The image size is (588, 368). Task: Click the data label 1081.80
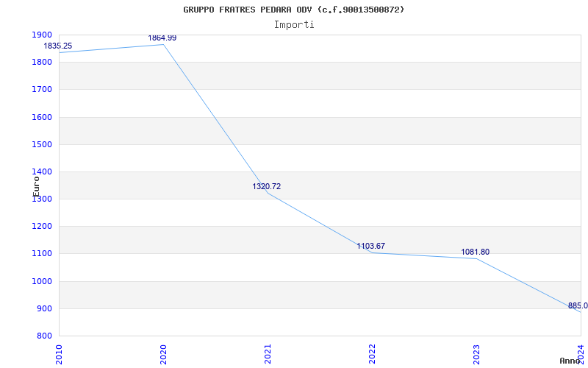point(475,252)
